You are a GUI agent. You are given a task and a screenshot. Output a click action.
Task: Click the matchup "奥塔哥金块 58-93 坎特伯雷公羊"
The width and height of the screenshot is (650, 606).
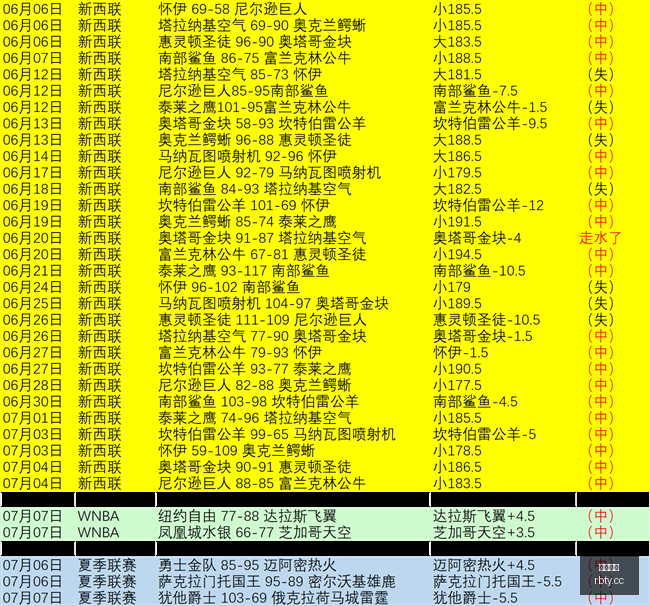pyautogui.click(x=262, y=124)
